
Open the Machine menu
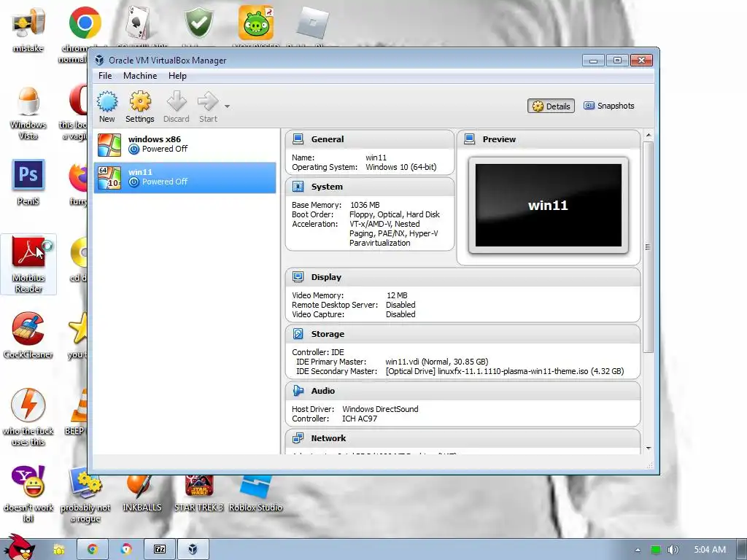(x=140, y=76)
